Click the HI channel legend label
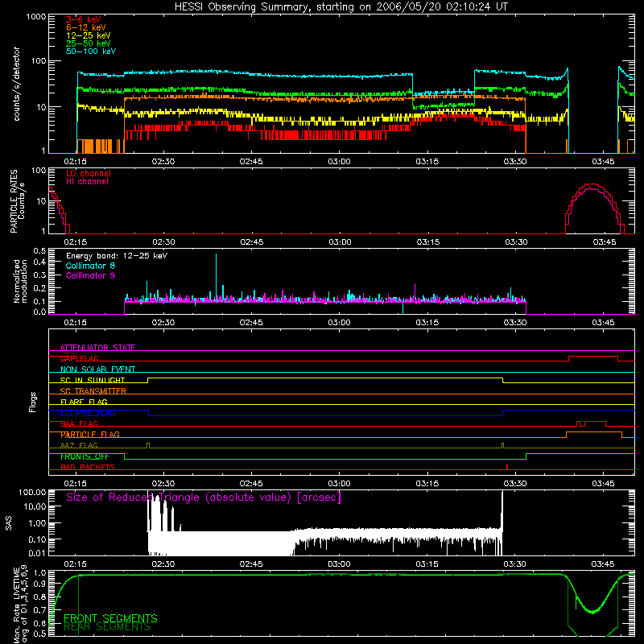 (87, 181)
